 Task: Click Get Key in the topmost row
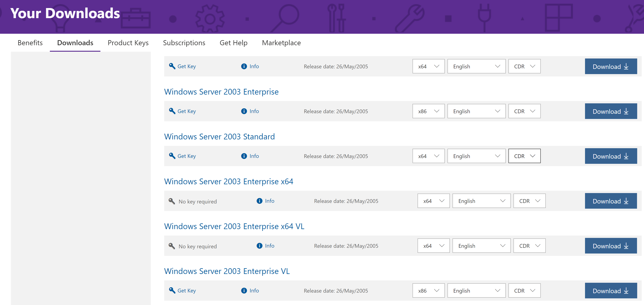click(186, 66)
